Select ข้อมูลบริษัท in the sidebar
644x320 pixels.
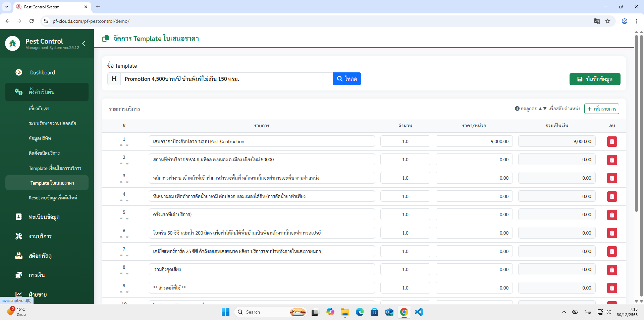[x=40, y=138]
